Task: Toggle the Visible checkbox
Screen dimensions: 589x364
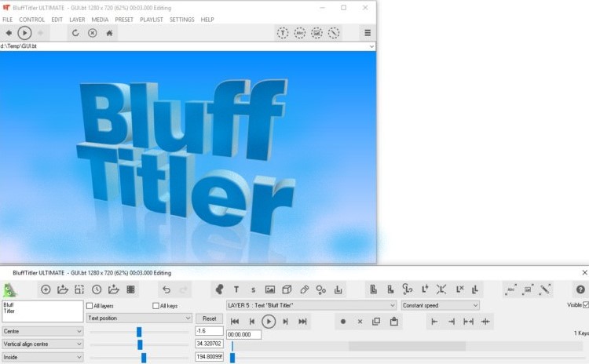Action: (586, 305)
